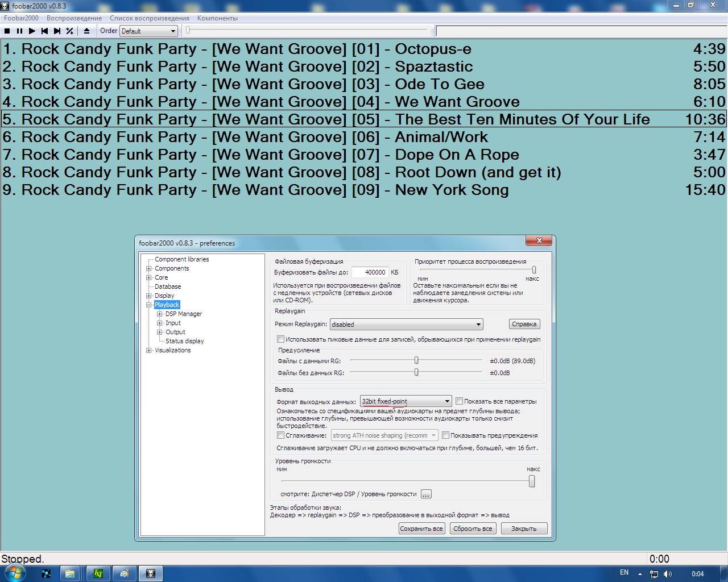This screenshot has width=728, height=582.
Task: Open the output format dropdown (32bit fixed-point)
Action: coord(406,401)
